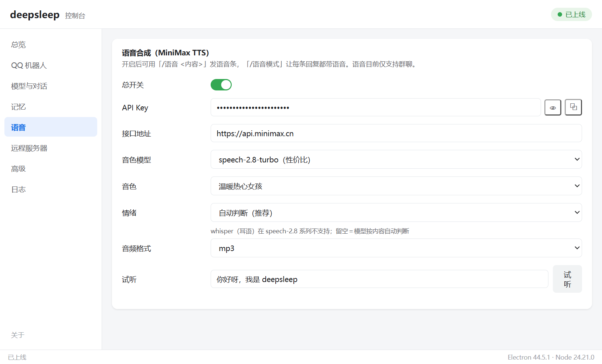602x364 pixels.
Task: Open the 远程服务器 page
Action: (x=51, y=148)
